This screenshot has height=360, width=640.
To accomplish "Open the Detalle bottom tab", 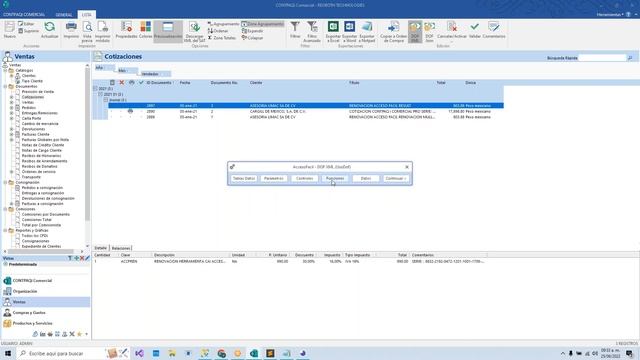I will [100, 248].
